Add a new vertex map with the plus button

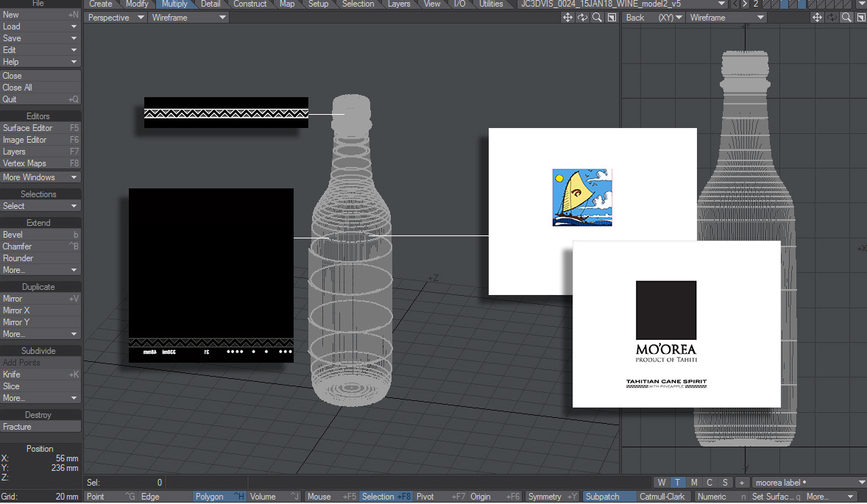click(x=742, y=483)
